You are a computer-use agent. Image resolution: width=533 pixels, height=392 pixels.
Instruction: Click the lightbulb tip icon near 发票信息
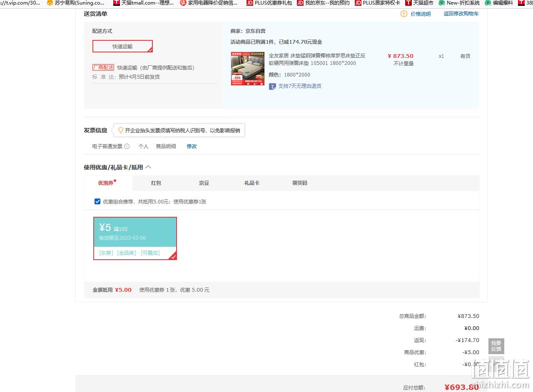[121, 130]
